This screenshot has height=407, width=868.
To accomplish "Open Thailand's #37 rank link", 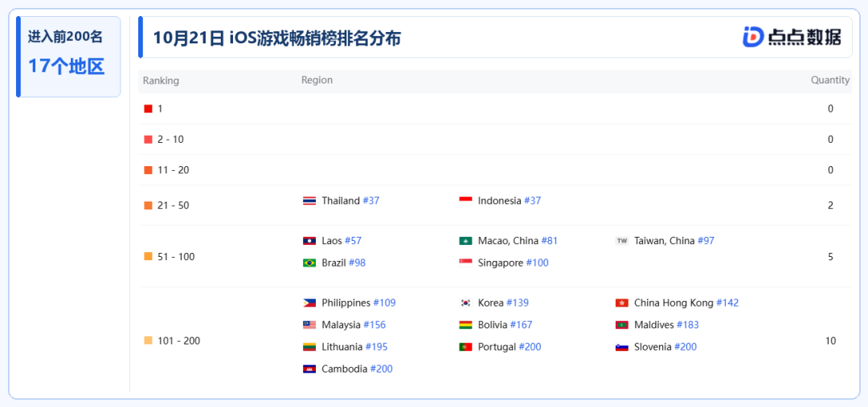I will [371, 201].
